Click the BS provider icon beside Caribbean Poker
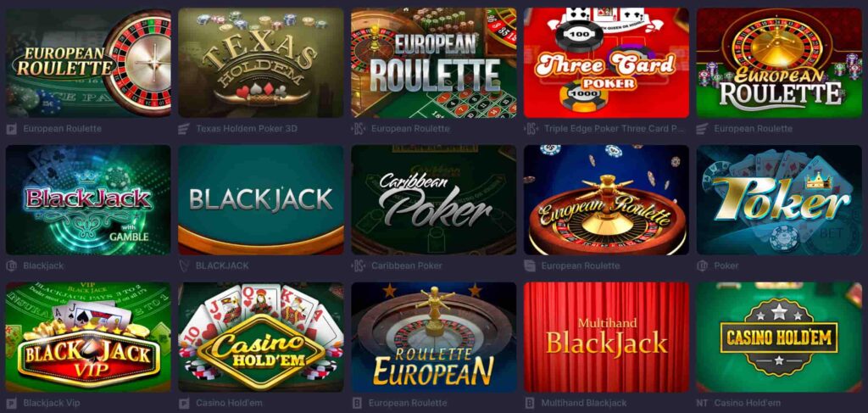The width and height of the screenshot is (868, 413). (359, 265)
